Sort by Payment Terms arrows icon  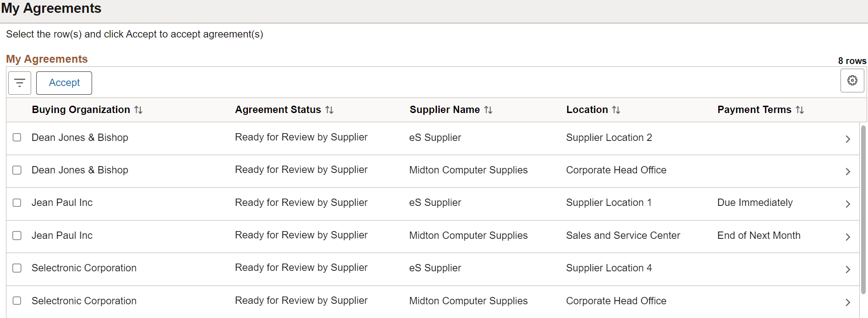pyautogui.click(x=800, y=110)
